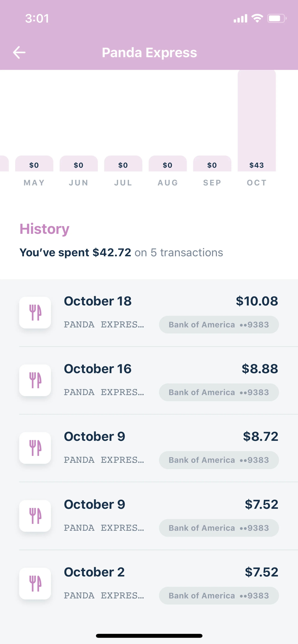Tap the back arrow in header
This screenshot has height=644, width=298.
[19, 53]
